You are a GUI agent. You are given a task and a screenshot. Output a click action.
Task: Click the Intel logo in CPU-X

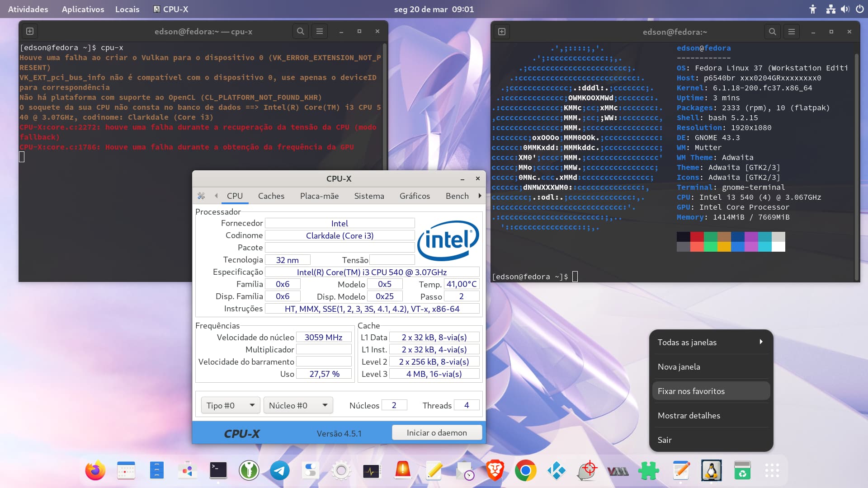click(x=448, y=240)
